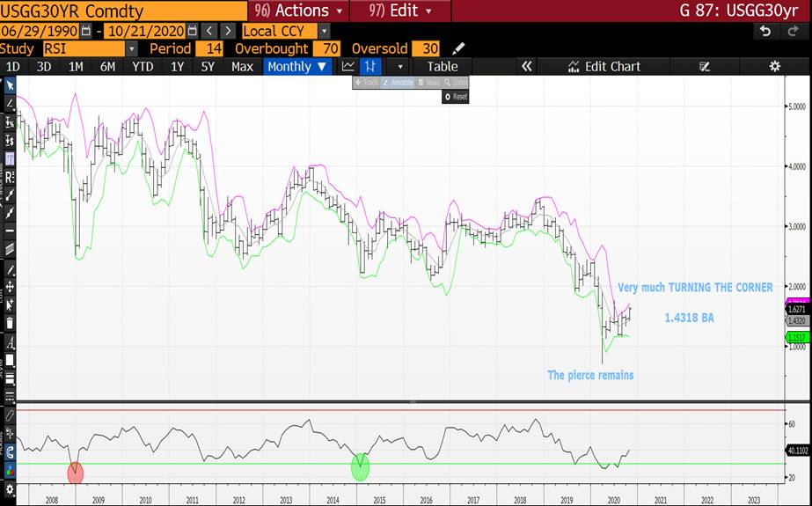
Task: Switch to line chart type icon
Action: point(348,66)
